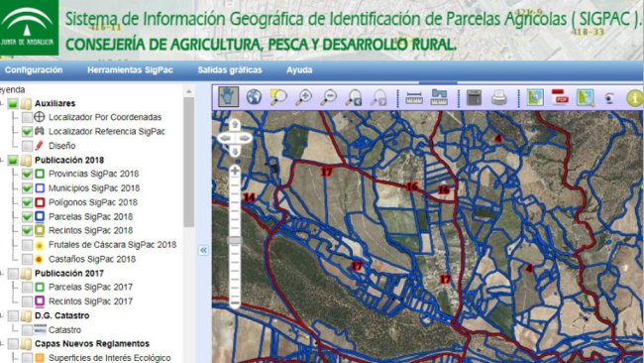Click the Junta de Andalucía logo
644x363 pixels.
(29, 28)
